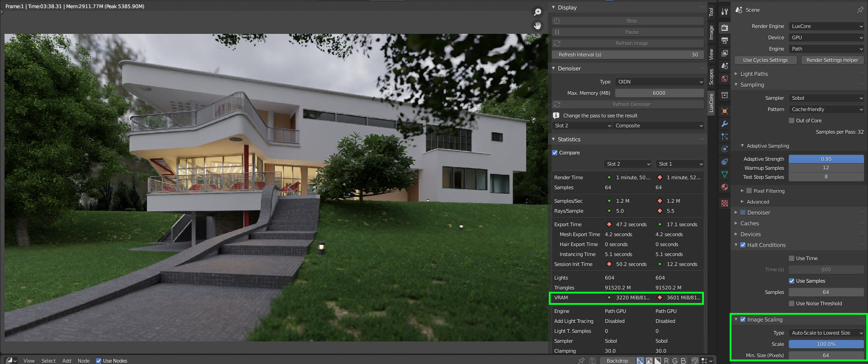
Task: Open the Denoiser Type OIDN dropdown
Action: pyautogui.click(x=659, y=82)
